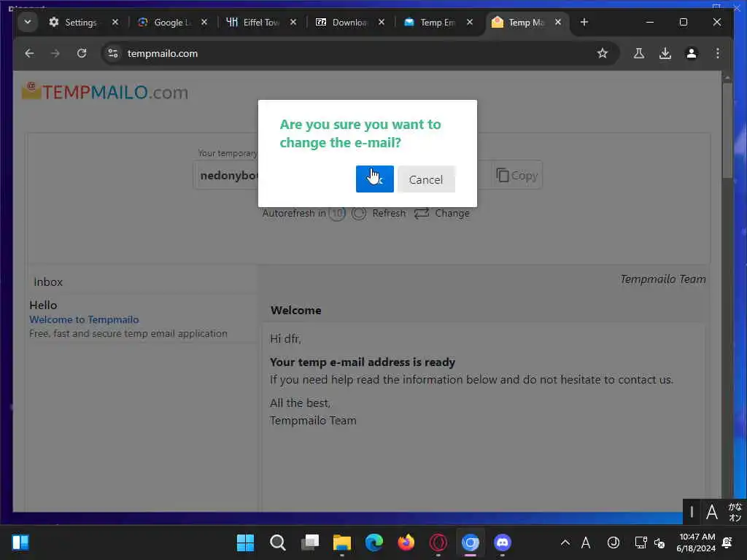Click the Autorefresh countdown circle
Viewport: 747px width, 560px height.
[x=337, y=214]
